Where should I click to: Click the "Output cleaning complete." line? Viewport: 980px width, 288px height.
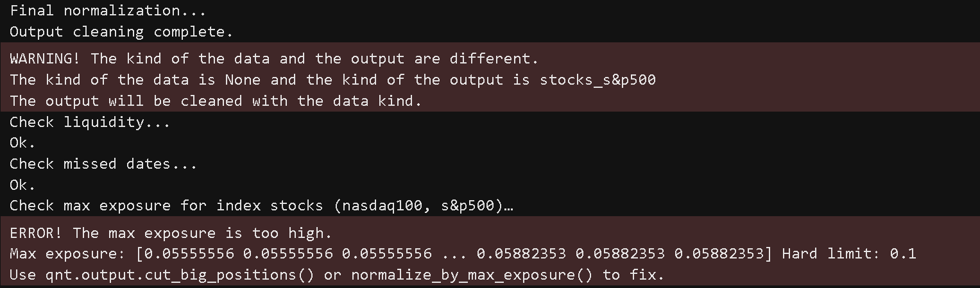point(121,31)
